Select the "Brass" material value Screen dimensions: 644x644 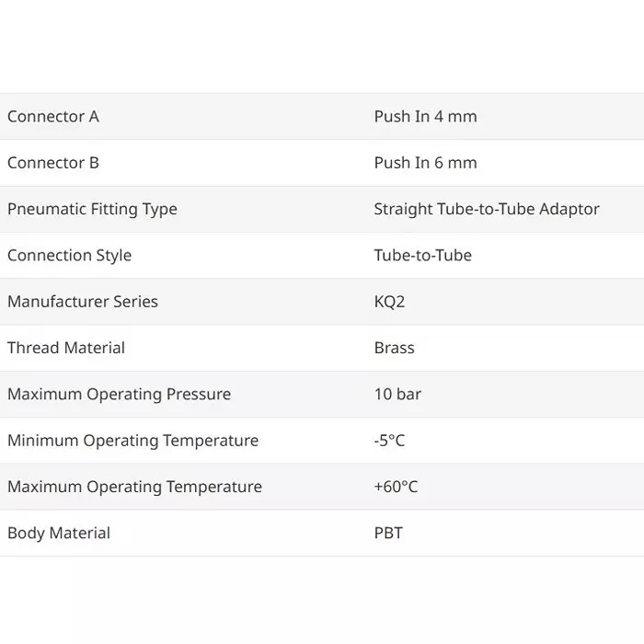pyautogui.click(x=394, y=348)
